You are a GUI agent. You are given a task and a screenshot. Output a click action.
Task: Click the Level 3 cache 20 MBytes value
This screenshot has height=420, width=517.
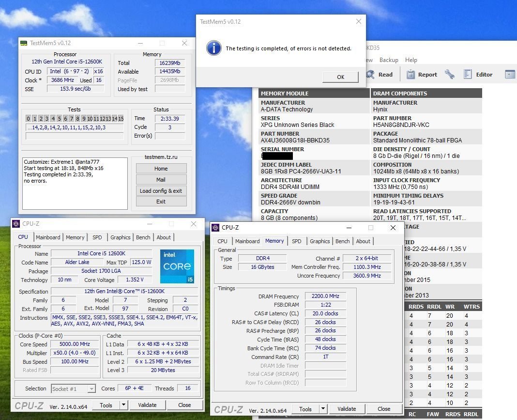point(163,370)
